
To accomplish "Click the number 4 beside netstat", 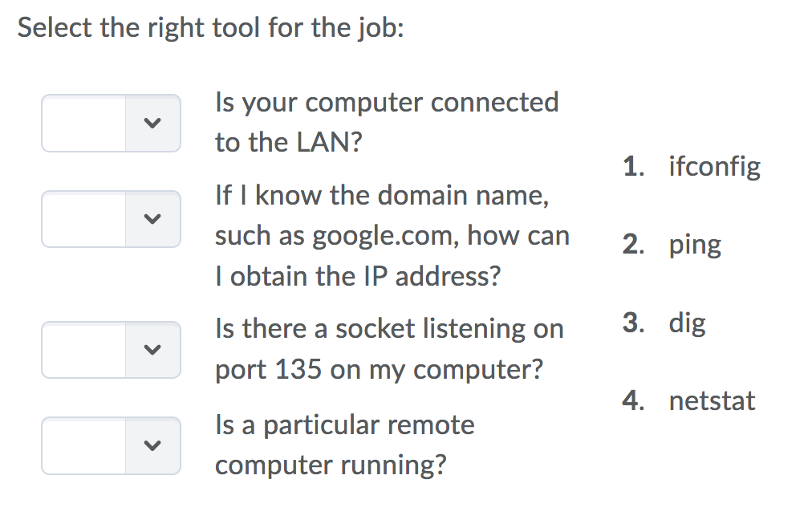I will (632, 400).
